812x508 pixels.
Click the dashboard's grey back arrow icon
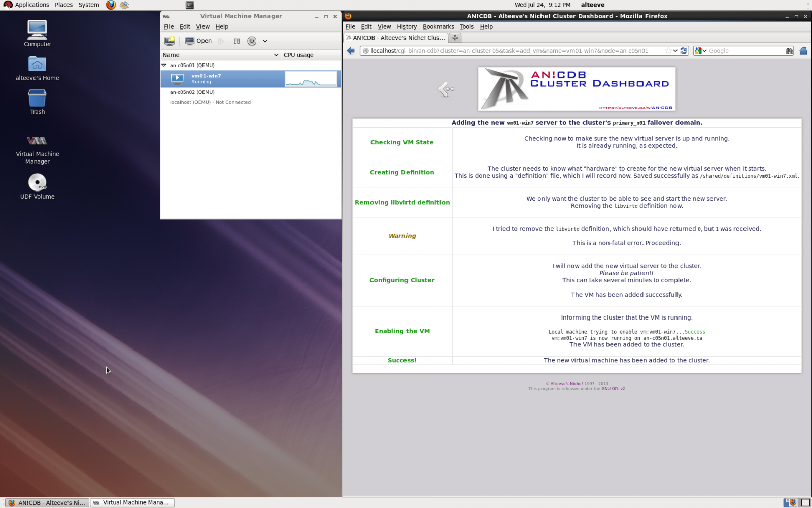[x=446, y=89]
